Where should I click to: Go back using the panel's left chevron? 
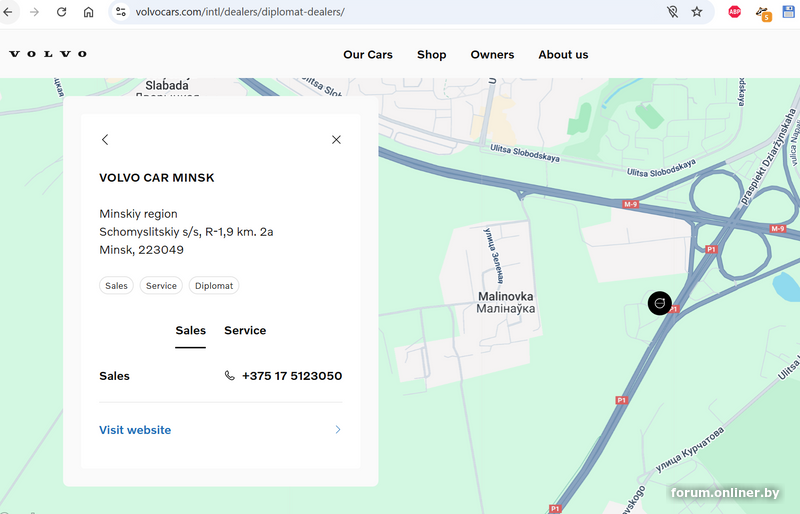[x=105, y=139]
